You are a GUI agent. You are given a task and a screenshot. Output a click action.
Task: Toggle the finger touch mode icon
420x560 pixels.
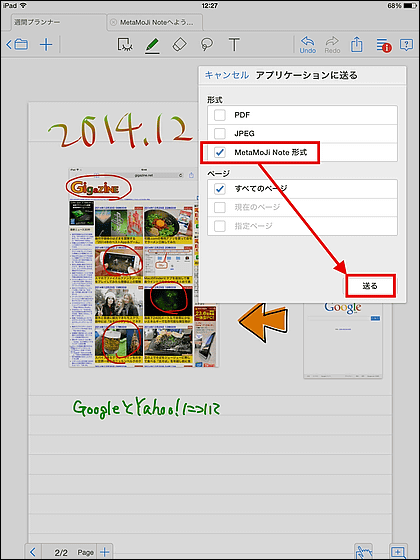[x=364, y=552]
